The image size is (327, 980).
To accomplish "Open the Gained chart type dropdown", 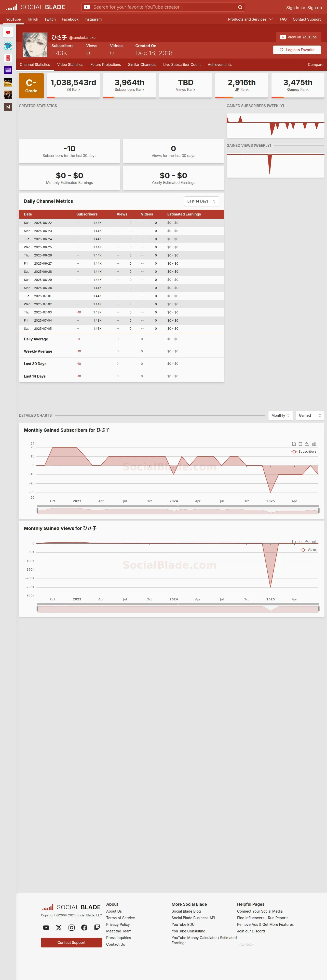I will (310, 415).
